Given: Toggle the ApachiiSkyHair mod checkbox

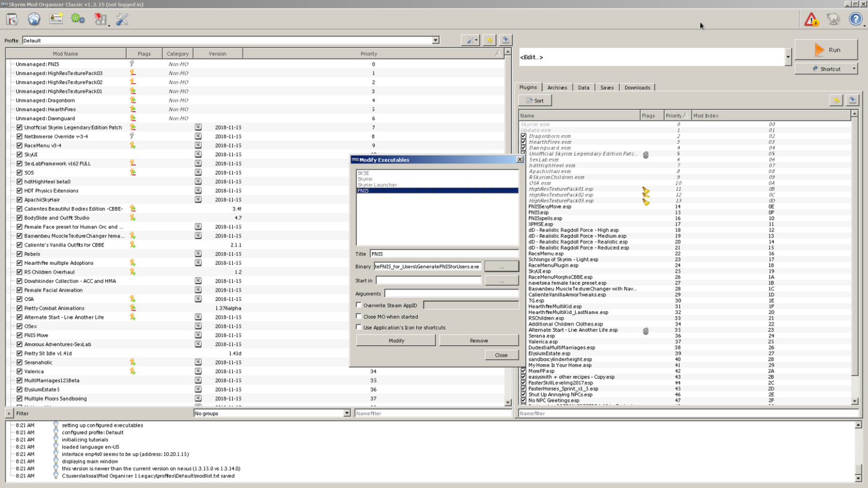Looking at the screenshot, I should click(x=20, y=200).
